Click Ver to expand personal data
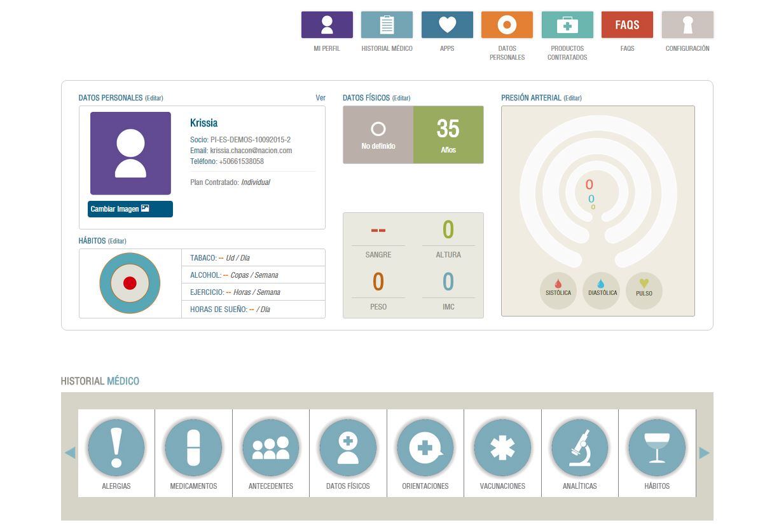This screenshot has width=779, height=532. tap(321, 98)
